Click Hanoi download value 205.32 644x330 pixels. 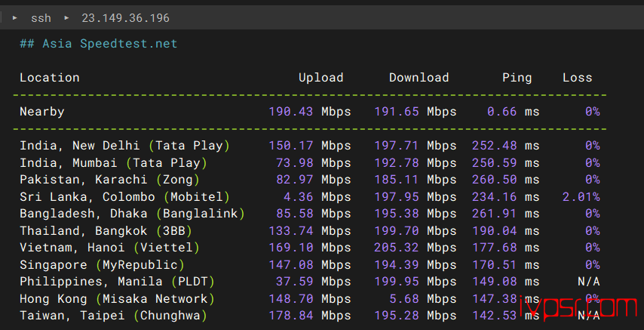click(397, 248)
